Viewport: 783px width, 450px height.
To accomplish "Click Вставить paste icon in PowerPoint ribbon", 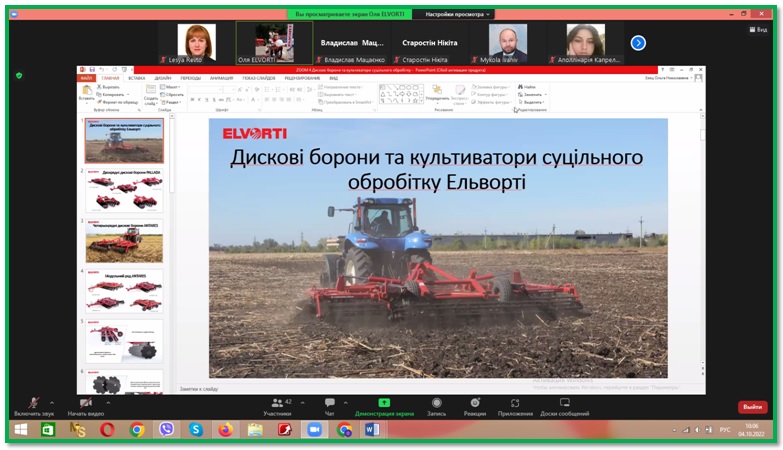I will click(86, 90).
